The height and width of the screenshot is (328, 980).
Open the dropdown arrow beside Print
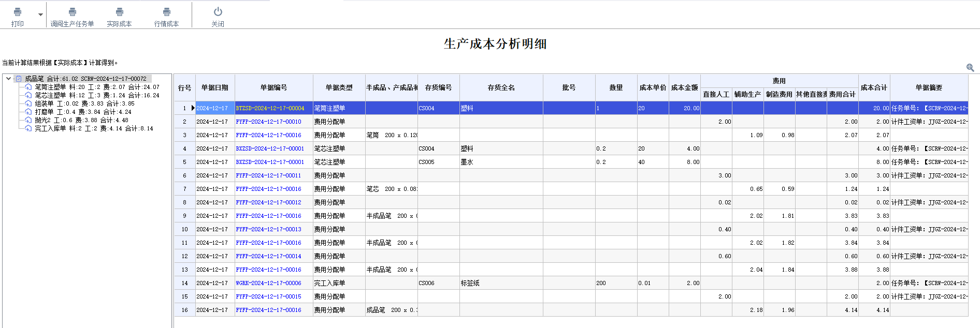point(40,14)
